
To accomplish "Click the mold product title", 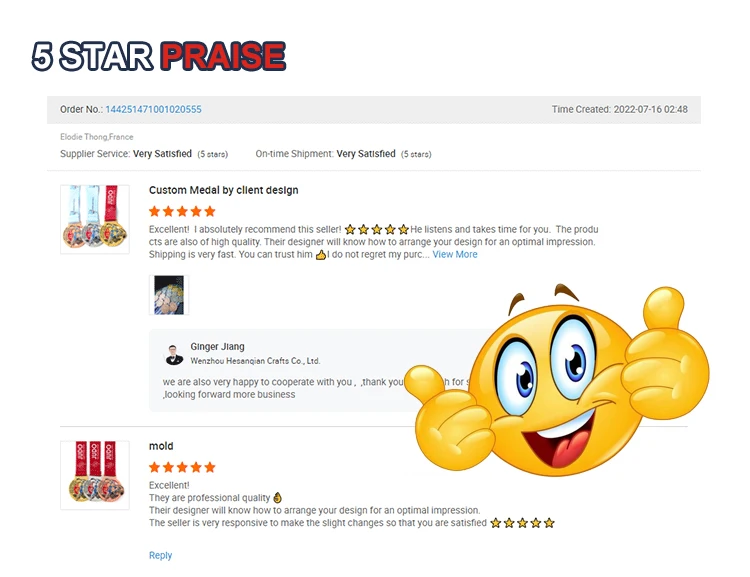I will pyautogui.click(x=161, y=446).
